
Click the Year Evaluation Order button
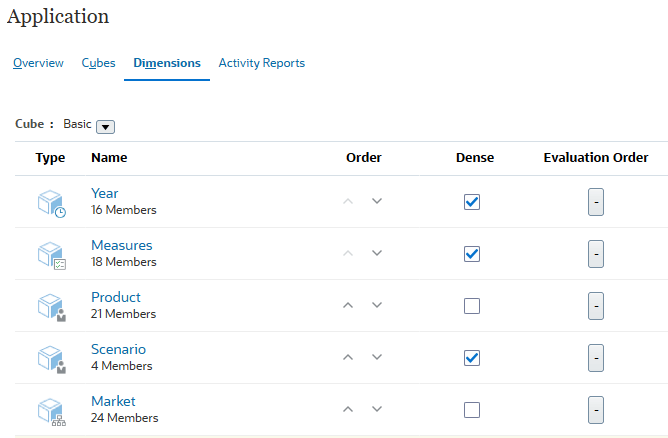[595, 202]
